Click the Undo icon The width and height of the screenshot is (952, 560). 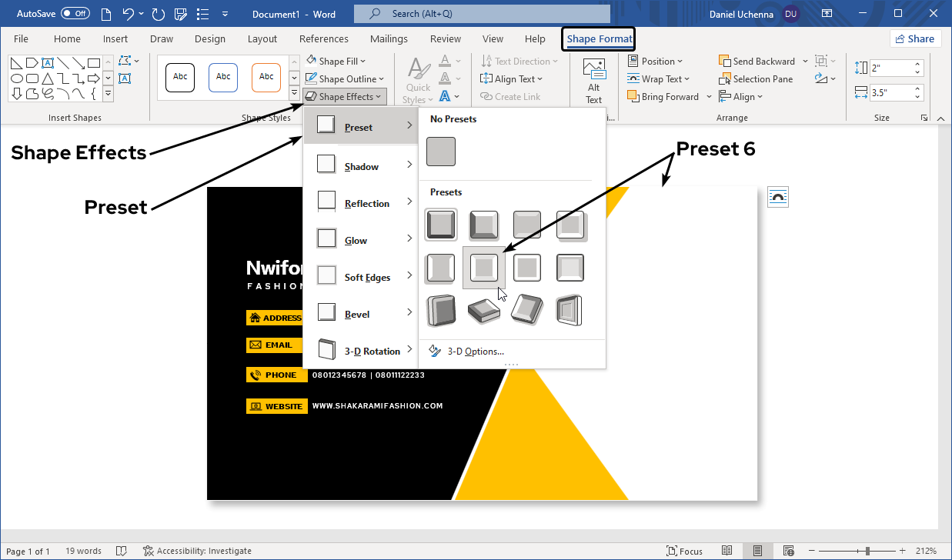(x=129, y=14)
